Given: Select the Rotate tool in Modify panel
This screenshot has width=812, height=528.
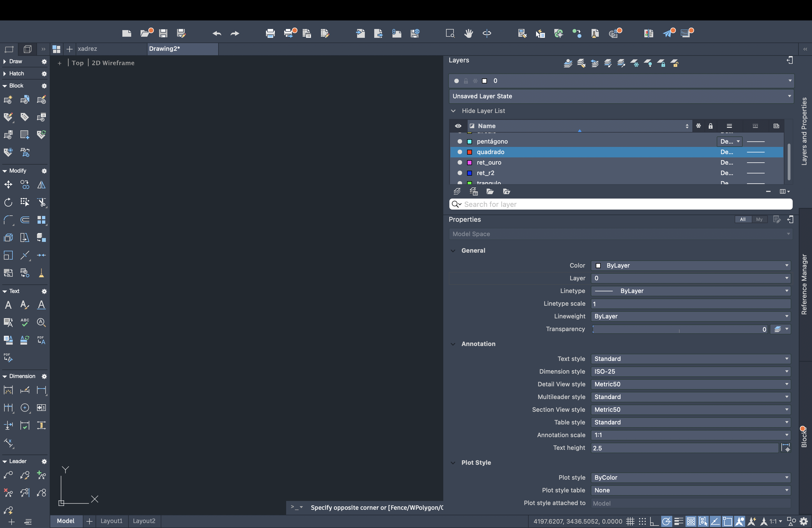Looking at the screenshot, I should [x=8, y=202].
